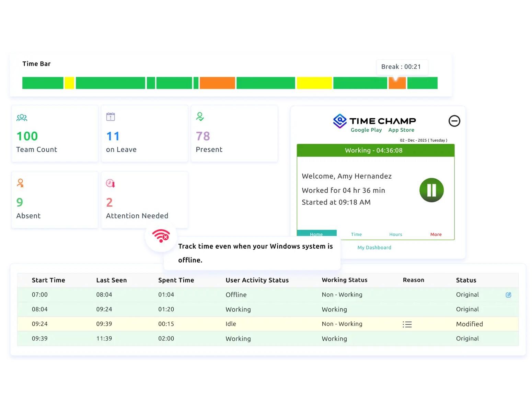Click the Team Count people icon
Screen dimensions: 532x406
coord(22,118)
